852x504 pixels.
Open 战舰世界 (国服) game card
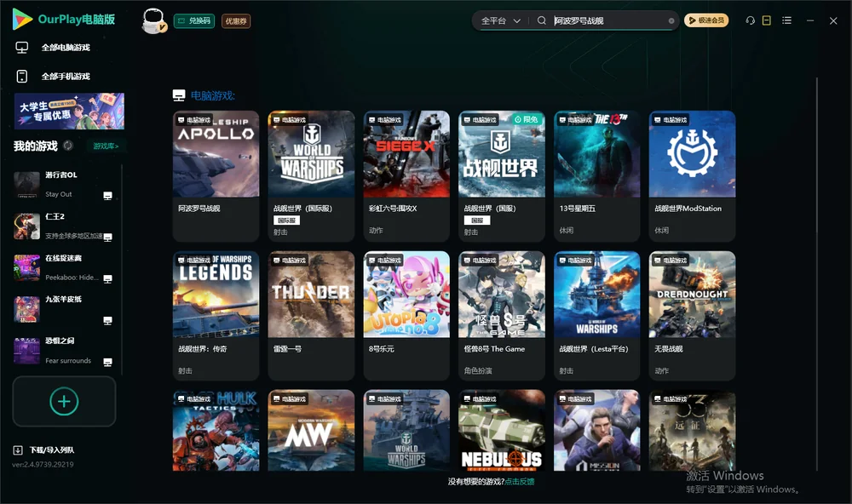[502, 176]
